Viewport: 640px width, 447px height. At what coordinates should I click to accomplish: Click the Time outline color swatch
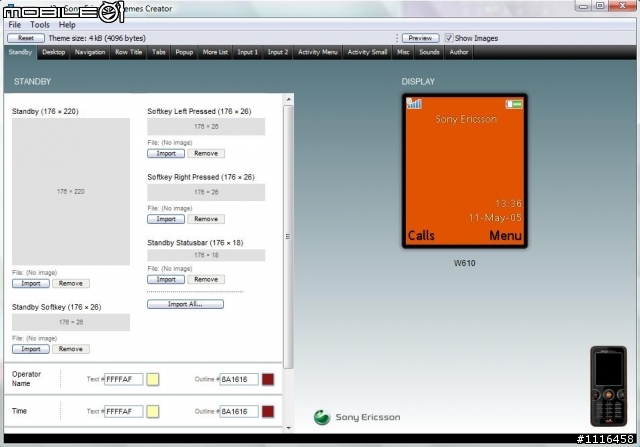click(268, 411)
